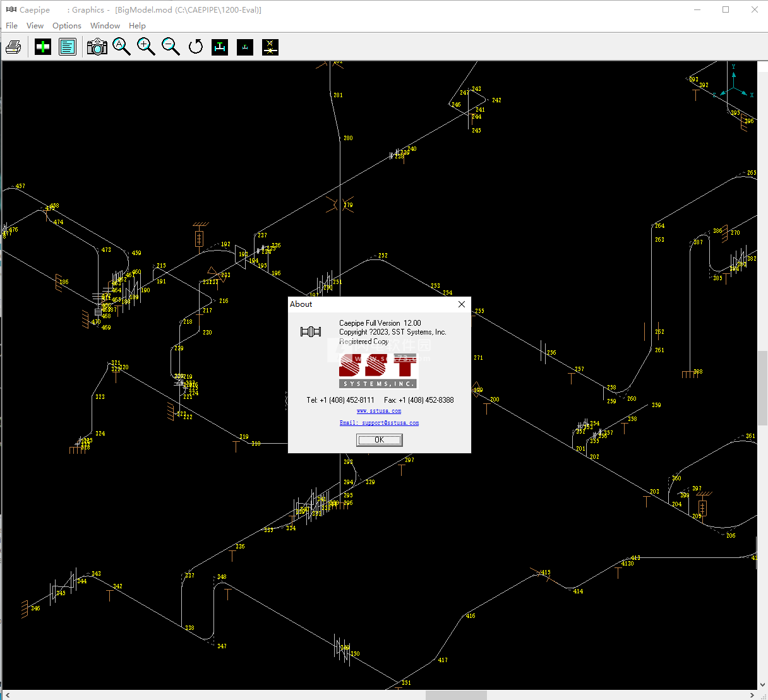Click the decrease symbol size icon

coord(245,47)
